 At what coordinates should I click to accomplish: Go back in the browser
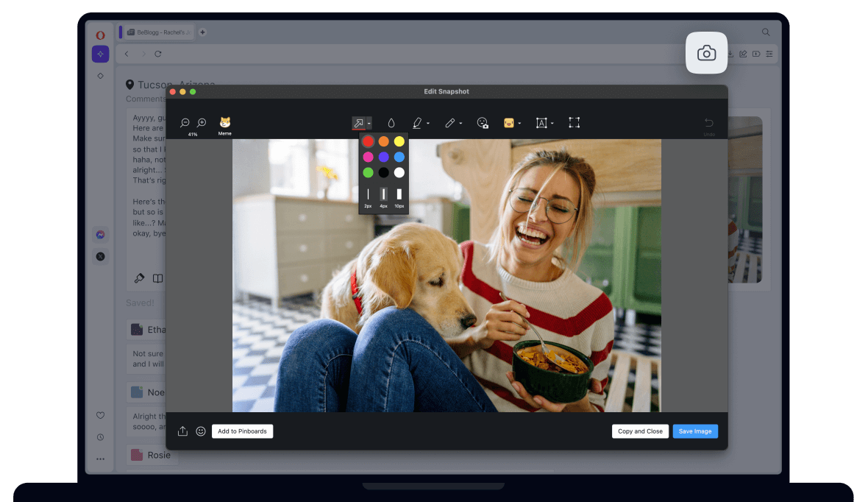point(127,54)
